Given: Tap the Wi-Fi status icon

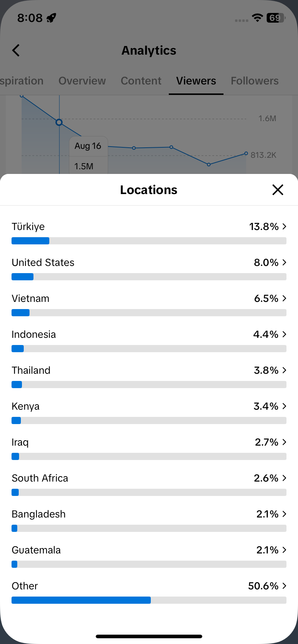Looking at the screenshot, I should coord(257,18).
